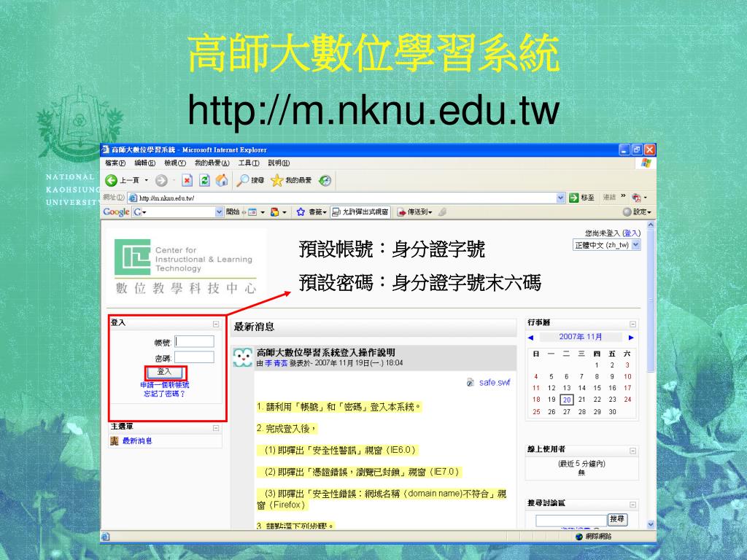747x560 pixels.
Task: Click the green Go arrow button
Action: tap(574, 198)
